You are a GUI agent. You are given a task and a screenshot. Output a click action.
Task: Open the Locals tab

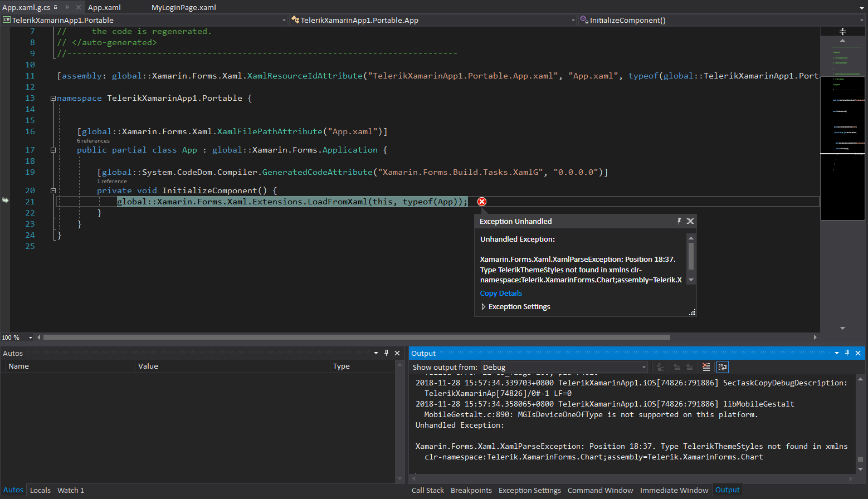[x=40, y=490]
